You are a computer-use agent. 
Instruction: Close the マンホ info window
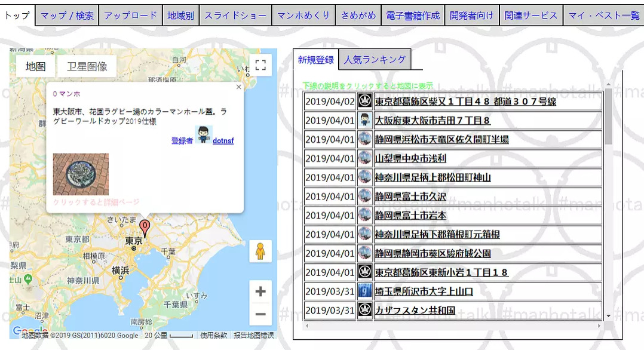(x=238, y=87)
